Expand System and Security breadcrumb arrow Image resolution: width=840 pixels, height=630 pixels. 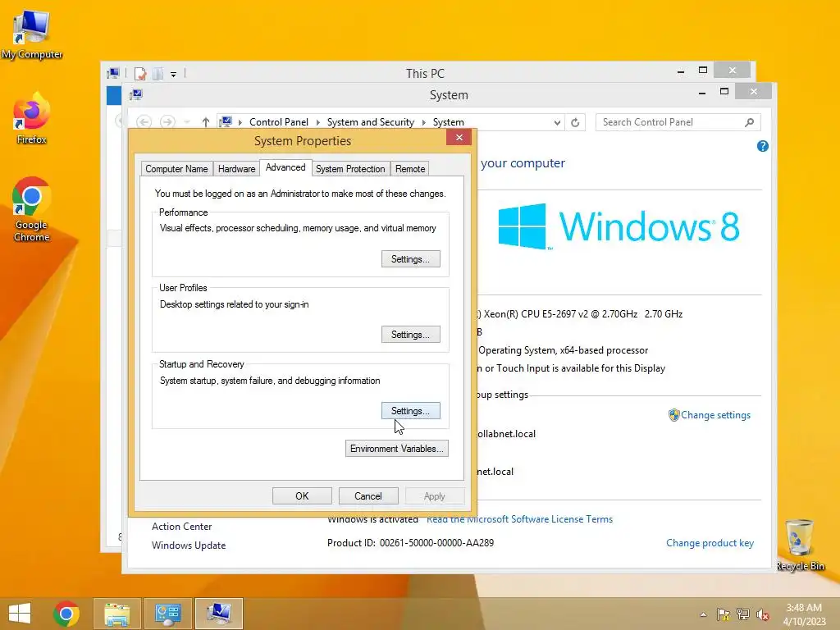424,122
